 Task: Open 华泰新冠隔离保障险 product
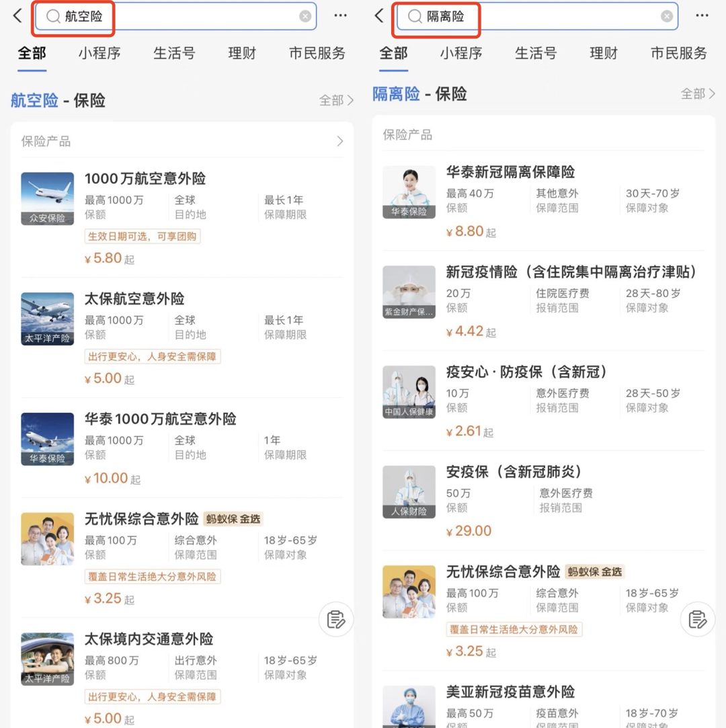click(510, 172)
